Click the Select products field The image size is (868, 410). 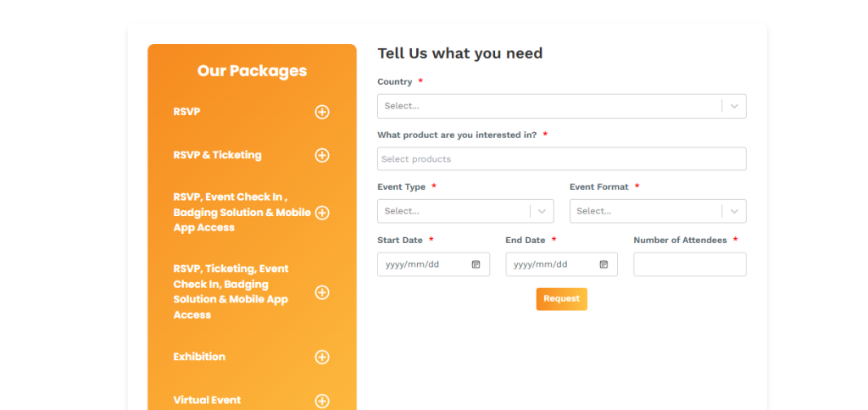tap(561, 159)
